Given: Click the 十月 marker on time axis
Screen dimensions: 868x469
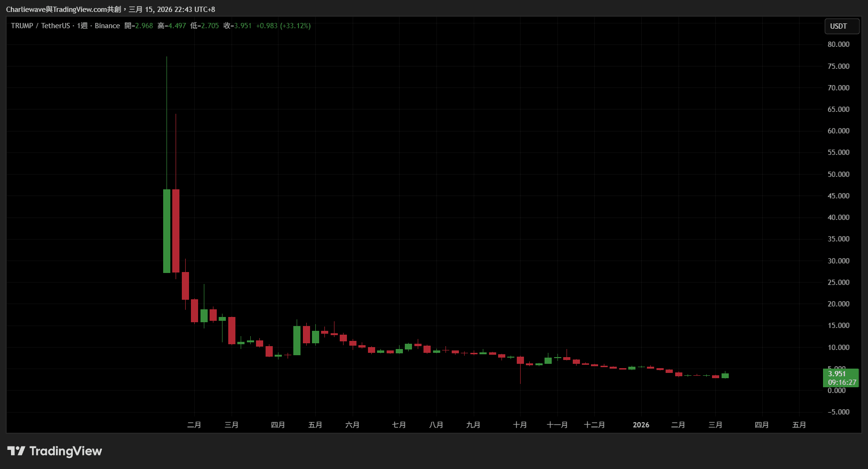Looking at the screenshot, I should point(520,425).
